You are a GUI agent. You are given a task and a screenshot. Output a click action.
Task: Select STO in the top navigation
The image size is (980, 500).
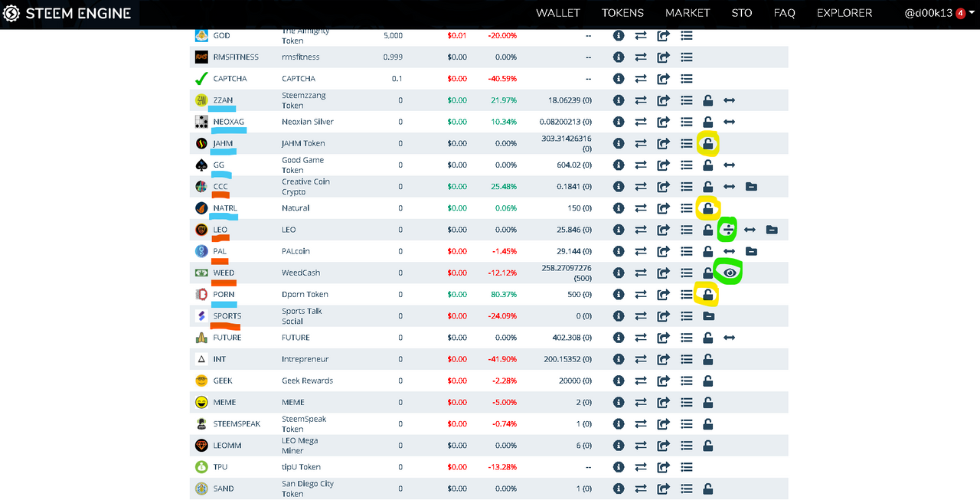click(x=742, y=13)
